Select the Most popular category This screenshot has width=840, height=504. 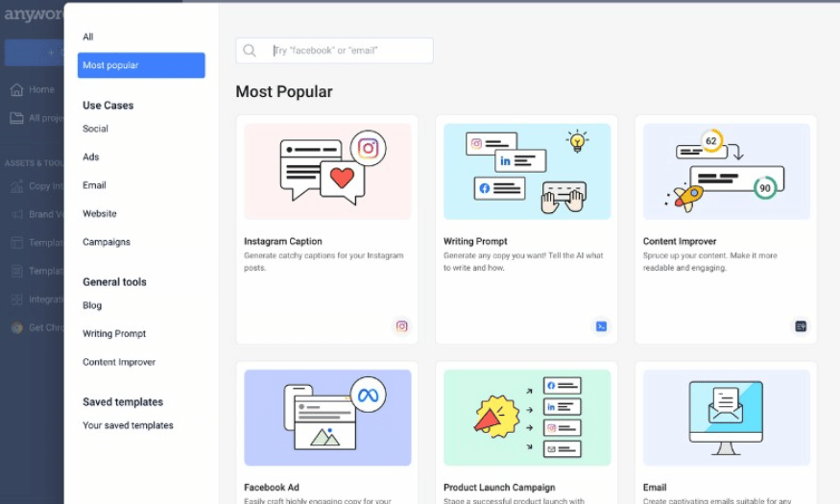point(141,65)
